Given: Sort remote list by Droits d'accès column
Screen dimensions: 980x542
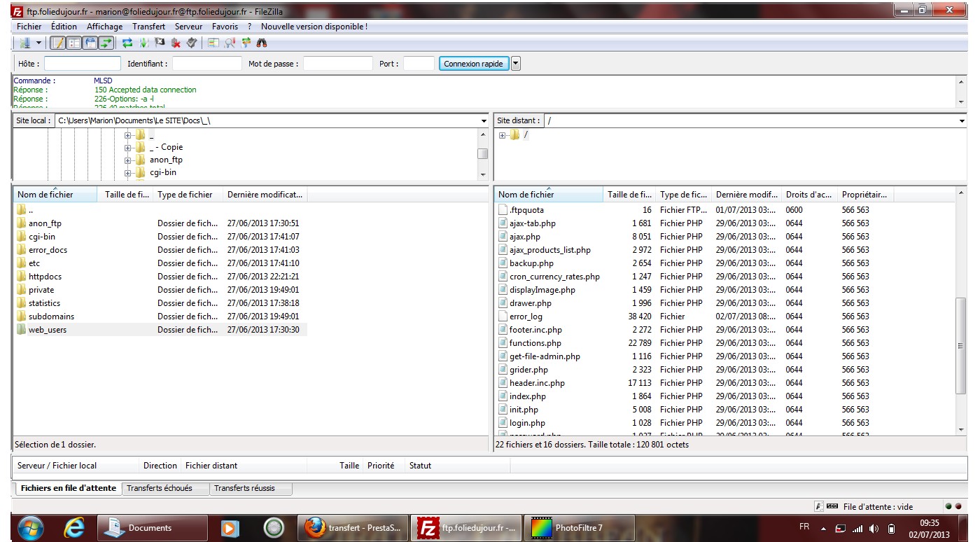Looking at the screenshot, I should [809, 195].
